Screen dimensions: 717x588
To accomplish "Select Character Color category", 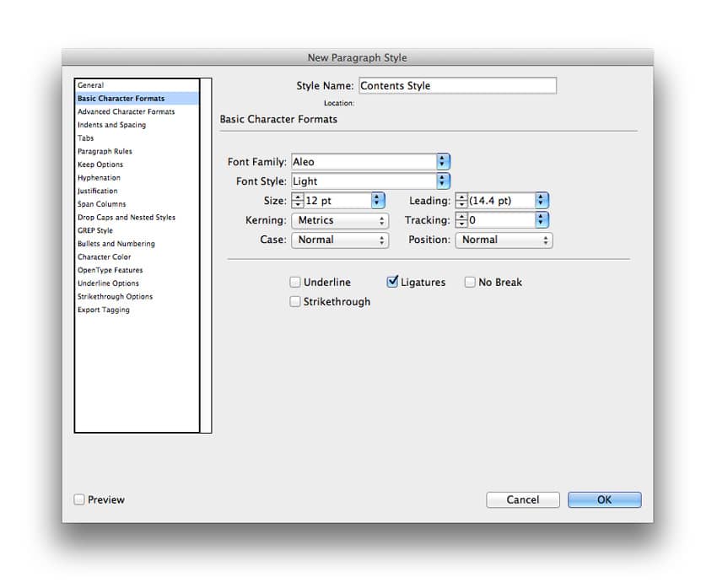I will (137, 257).
